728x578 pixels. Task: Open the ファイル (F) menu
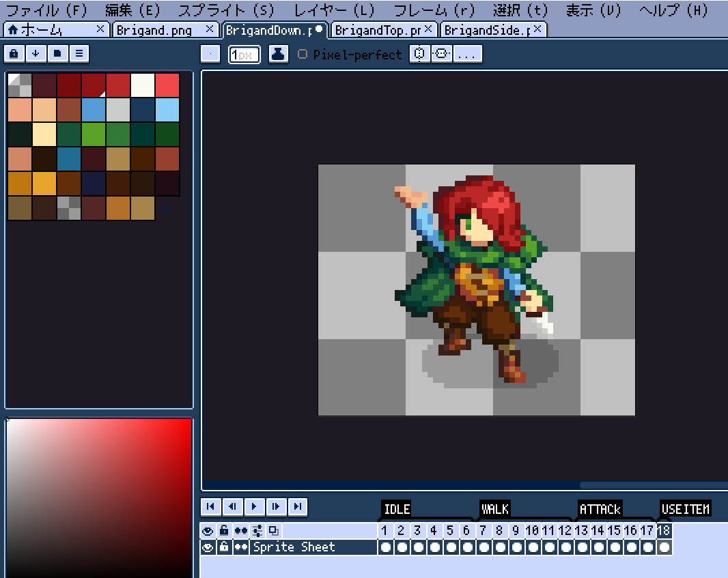tap(46, 10)
